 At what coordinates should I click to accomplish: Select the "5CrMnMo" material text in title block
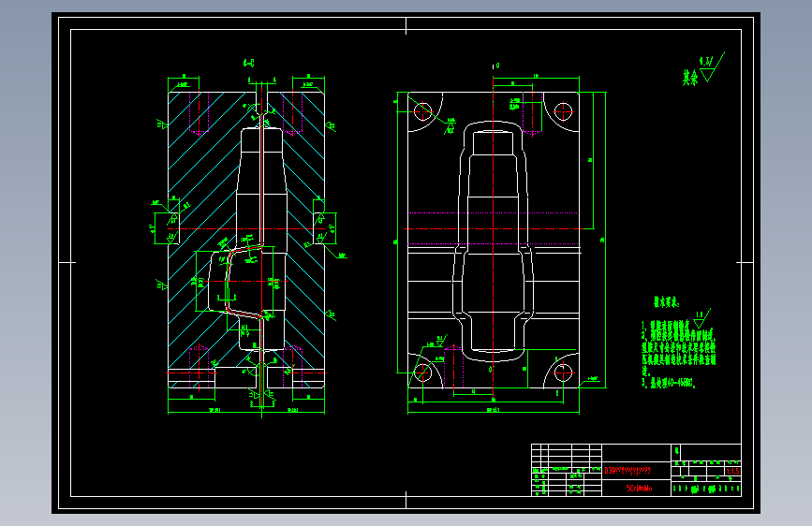pos(639,489)
